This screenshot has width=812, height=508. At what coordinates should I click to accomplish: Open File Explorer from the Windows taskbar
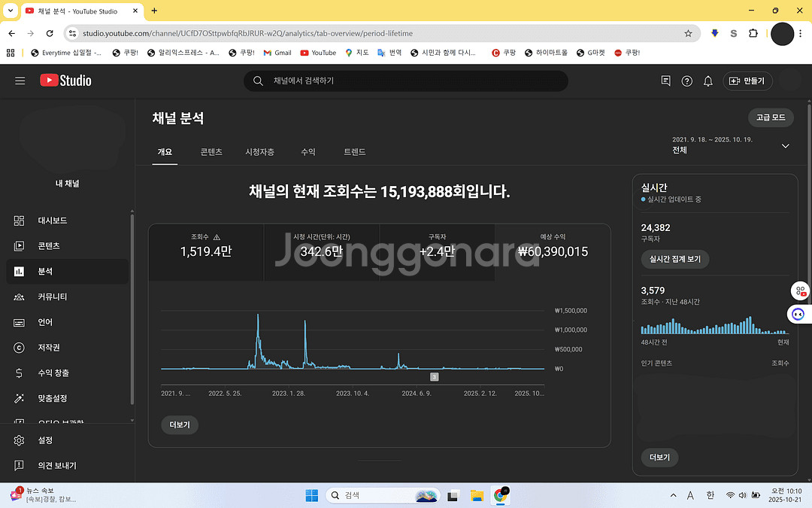pyautogui.click(x=476, y=495)
